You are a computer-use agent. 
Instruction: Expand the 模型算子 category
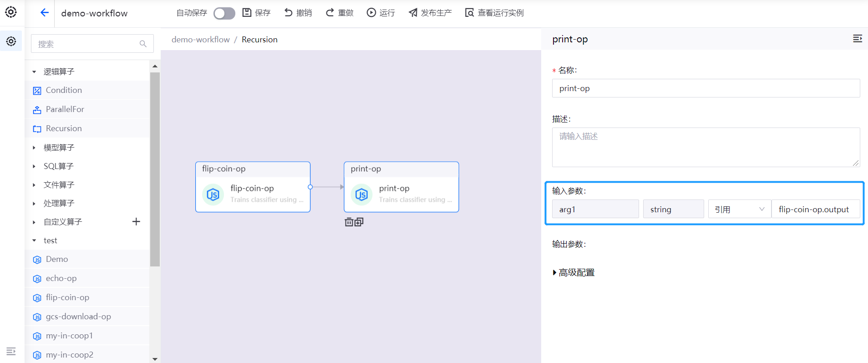[59, 148]
